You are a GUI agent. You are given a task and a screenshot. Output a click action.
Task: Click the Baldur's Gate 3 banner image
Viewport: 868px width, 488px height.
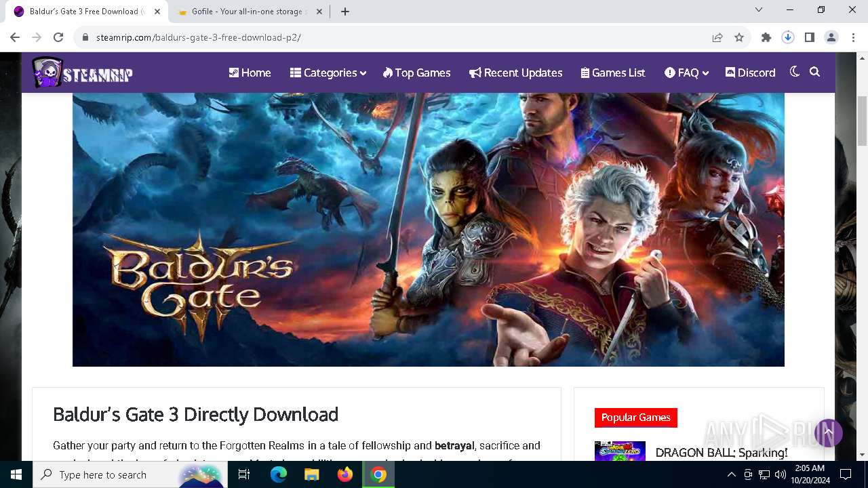(x=429, y=230)
